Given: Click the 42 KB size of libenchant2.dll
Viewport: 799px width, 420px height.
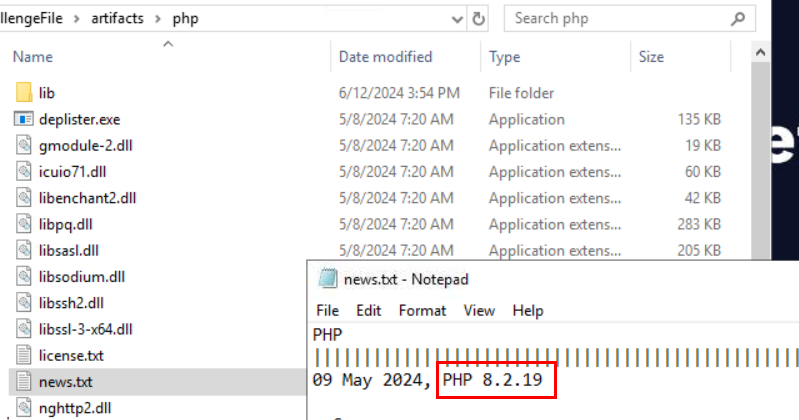Looking at the screenshot, I should pos(703,198).
